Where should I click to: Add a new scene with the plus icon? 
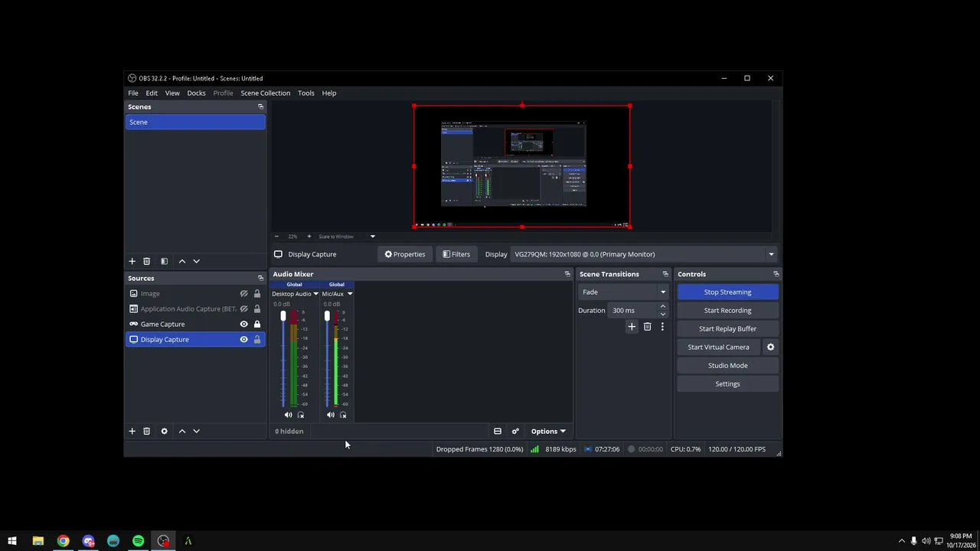coord(132,261)
